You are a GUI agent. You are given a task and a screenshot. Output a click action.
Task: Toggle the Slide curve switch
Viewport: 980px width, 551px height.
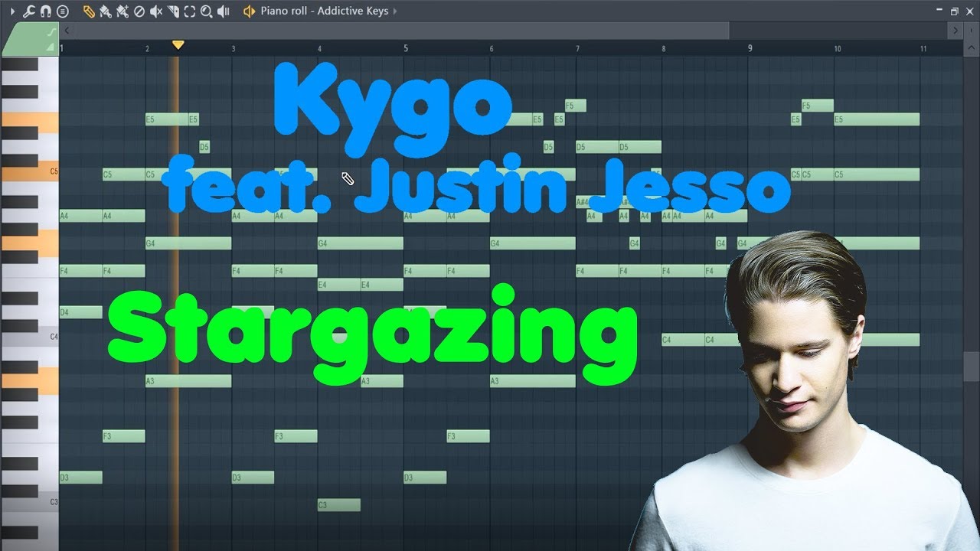pyautogui.click(x=52, y=31)
